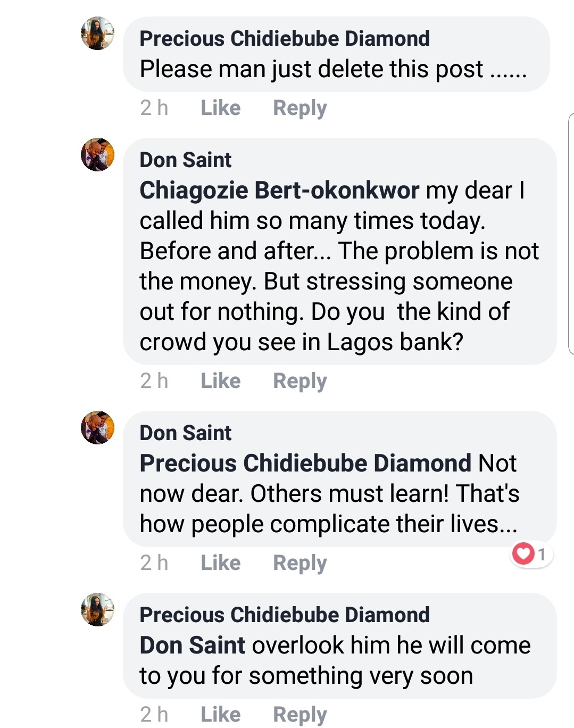Image resolution: width=574 pixels, height=728 pixels.
Task: Click tagged Precious Chidiebube Diamond mention in reply
Action: (x=305, y=464)
